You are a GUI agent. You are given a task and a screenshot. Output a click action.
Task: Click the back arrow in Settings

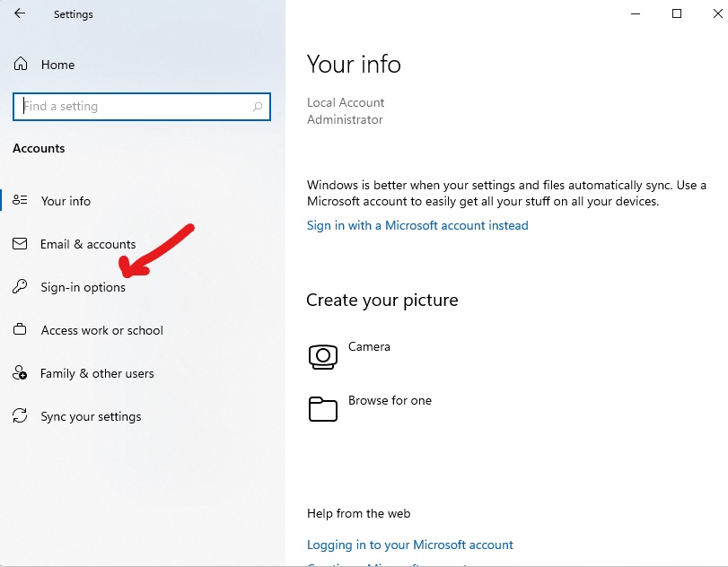coord(20,14)
